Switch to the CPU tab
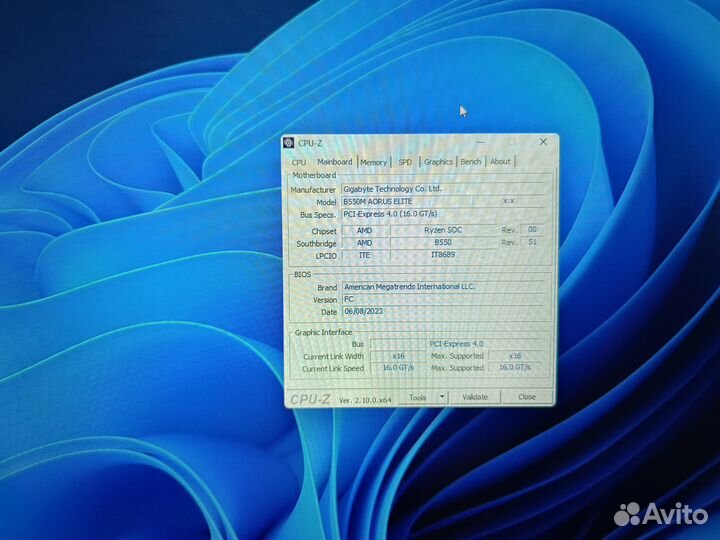The height and width of the screenshot is (540, 720). click(x=298, y=162)
